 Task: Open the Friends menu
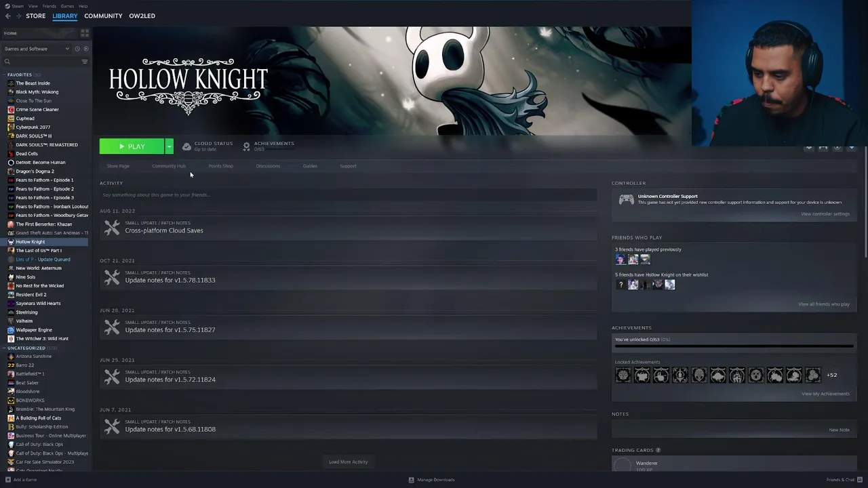point(50,6)
